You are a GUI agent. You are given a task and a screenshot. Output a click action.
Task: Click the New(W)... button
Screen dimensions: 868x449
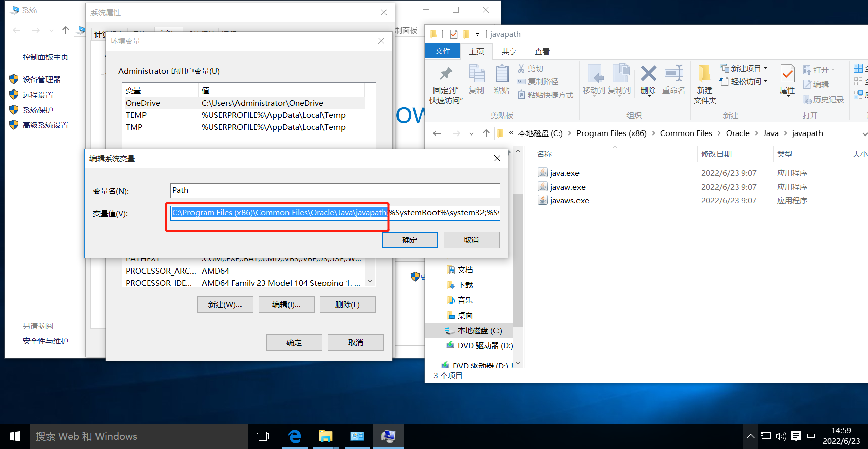pyautogui.click(x=225, y=305)
